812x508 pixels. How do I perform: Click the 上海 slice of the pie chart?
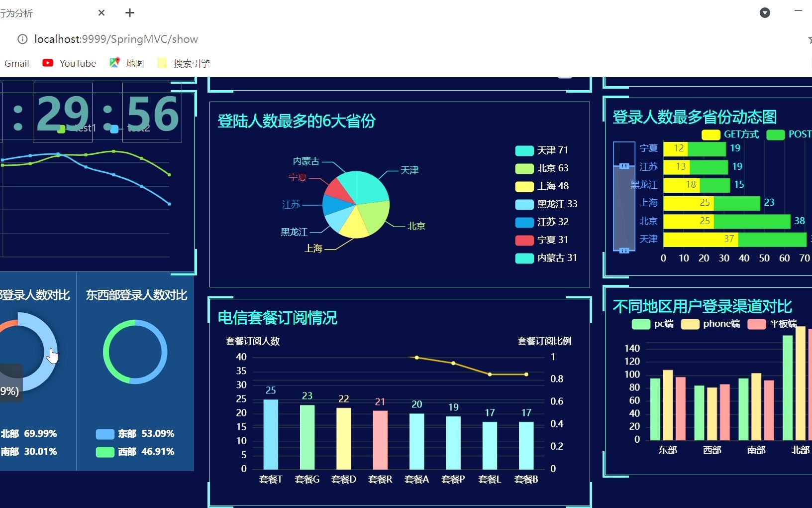[354, 225]
